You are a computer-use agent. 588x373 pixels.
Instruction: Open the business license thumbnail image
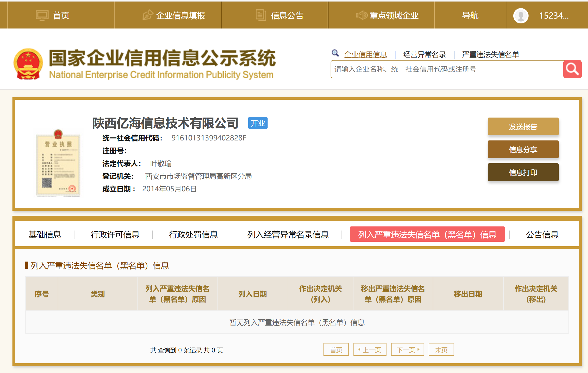point(58,163)
